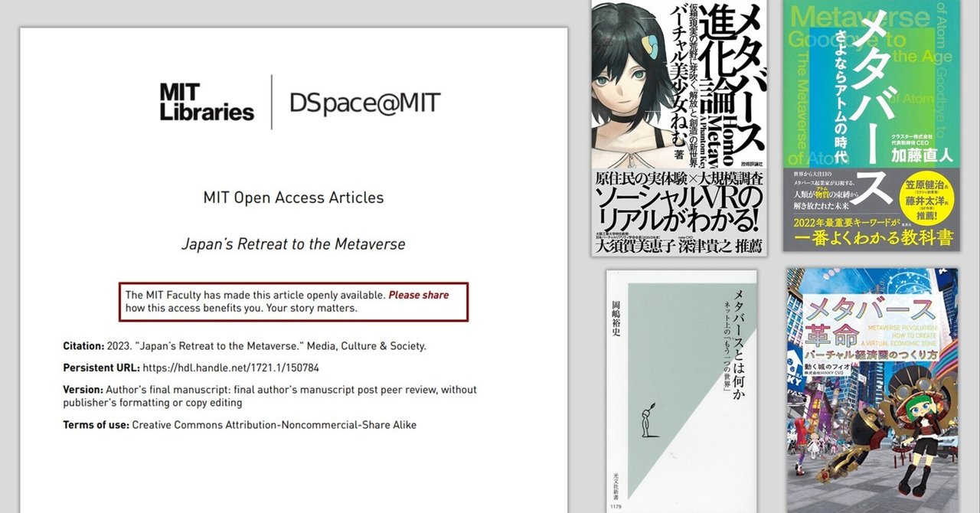Select the 'MIT Open Access Articles' heading

pyautogui.click(x=293, y=198)
